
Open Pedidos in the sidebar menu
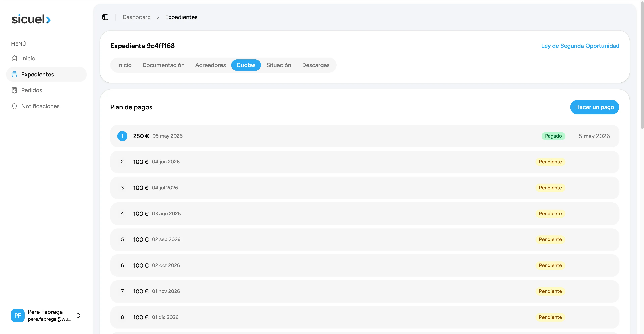[x=46, y=90]
